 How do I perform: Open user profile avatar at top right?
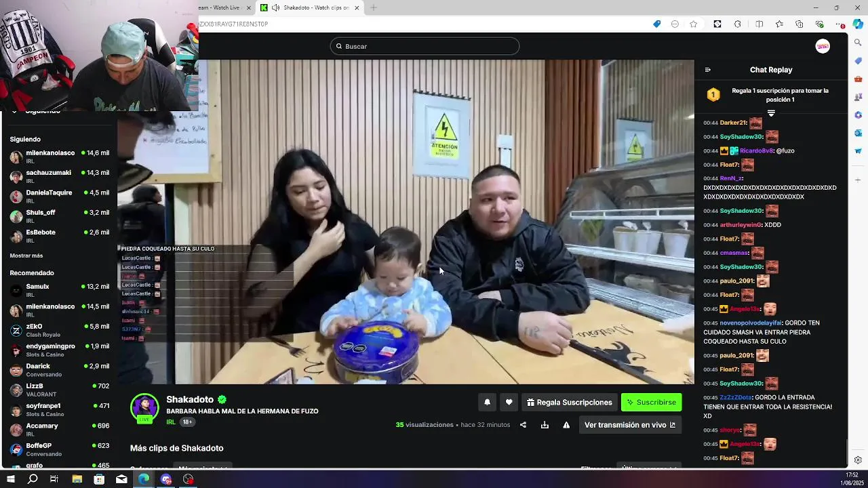(x=823, y=46)
